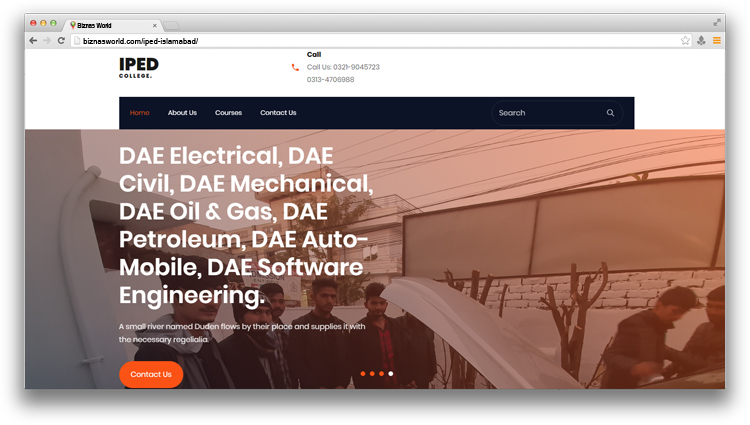This screenshot has height=425, width=750.
Task: Toggle fullscreen with the expand arrows icon
Action: 717,22
